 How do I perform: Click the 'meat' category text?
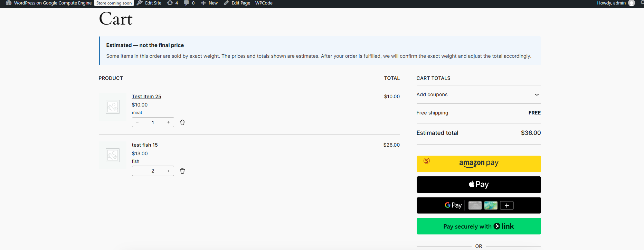click(x=137, y=113)
